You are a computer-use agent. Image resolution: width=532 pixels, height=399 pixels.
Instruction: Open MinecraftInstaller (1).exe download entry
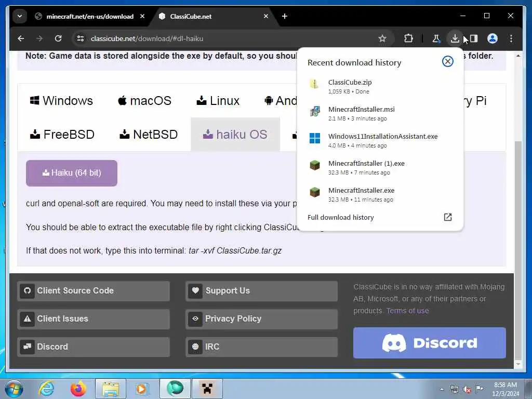380,168
